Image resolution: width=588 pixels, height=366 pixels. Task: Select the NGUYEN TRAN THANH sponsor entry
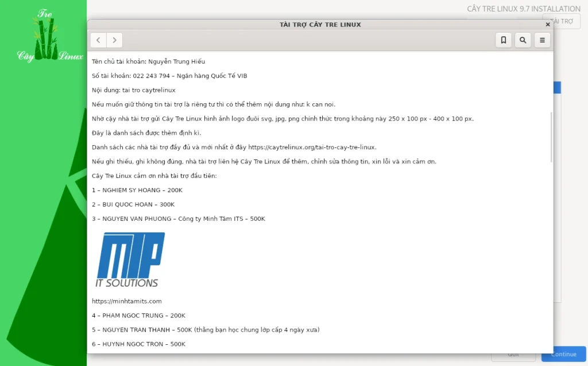point(206,330)
